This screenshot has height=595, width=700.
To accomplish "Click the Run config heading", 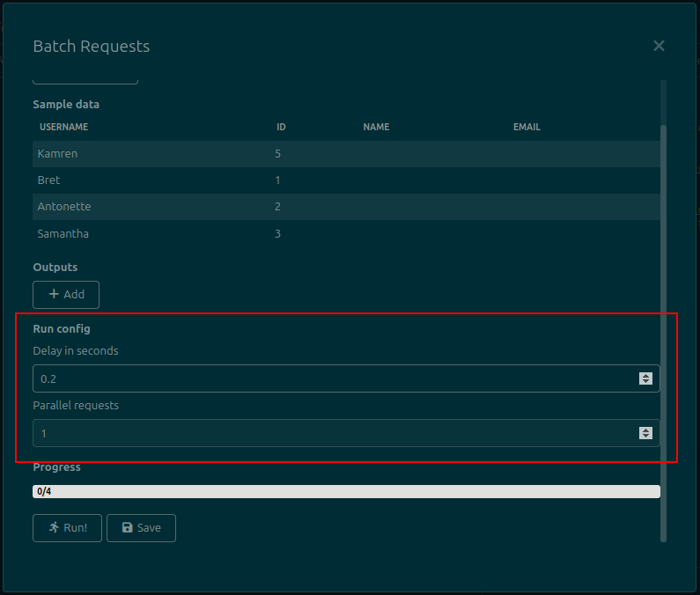I will tap(62, 329).
